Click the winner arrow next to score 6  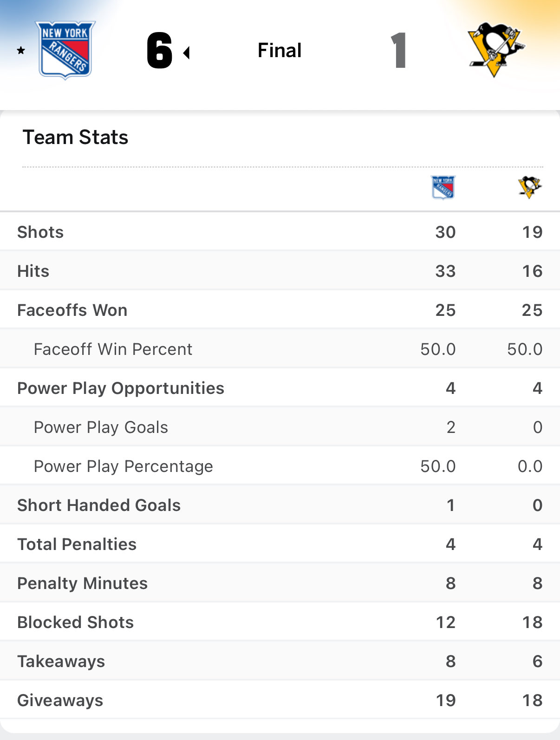(187, 53)
